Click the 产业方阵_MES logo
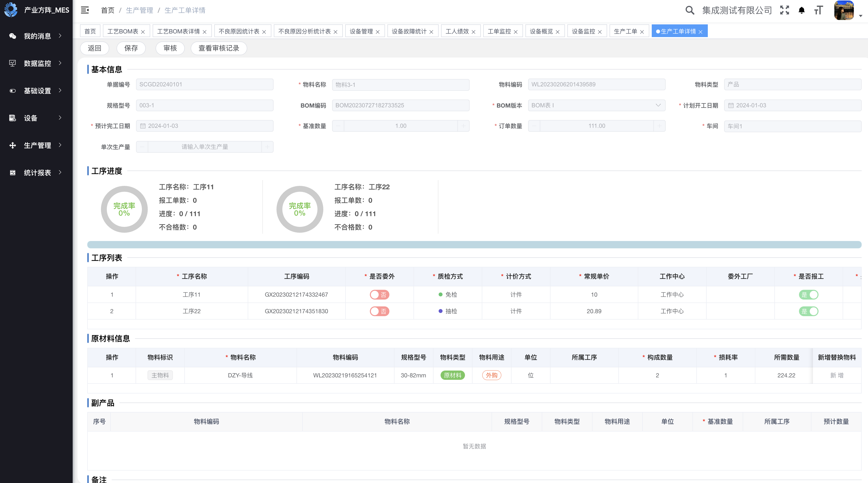The image size is (868, 483). point(11,10)
